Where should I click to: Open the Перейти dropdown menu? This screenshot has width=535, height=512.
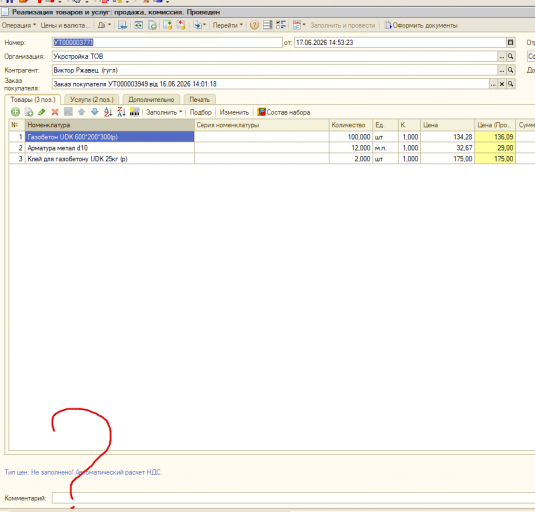click(x=228, y=25)
